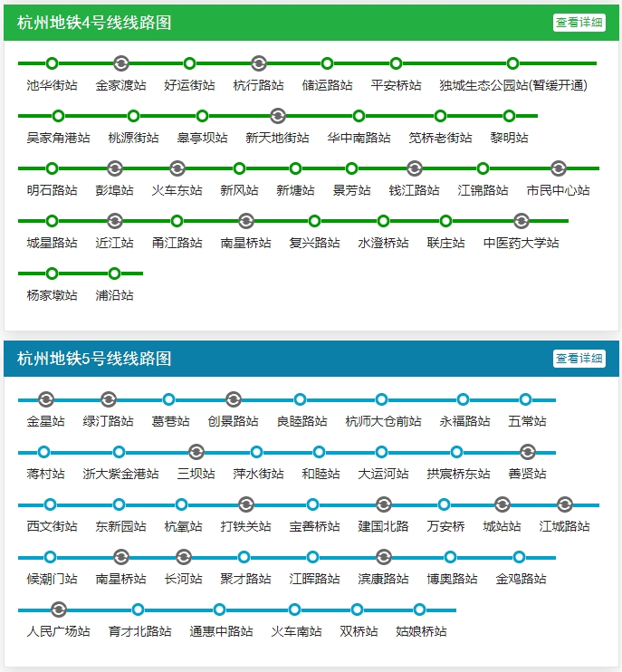Open the 独城生态公园站 station label
The width and height of the screenshot is (622, 672).
coord(513,86)
